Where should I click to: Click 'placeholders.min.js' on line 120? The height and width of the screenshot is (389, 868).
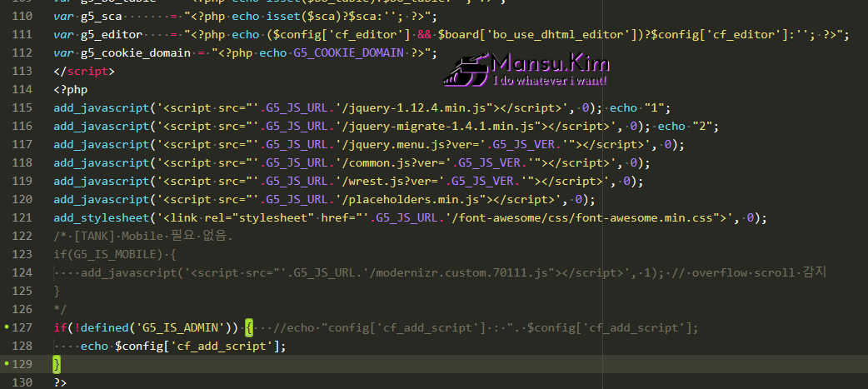(414, 199)
